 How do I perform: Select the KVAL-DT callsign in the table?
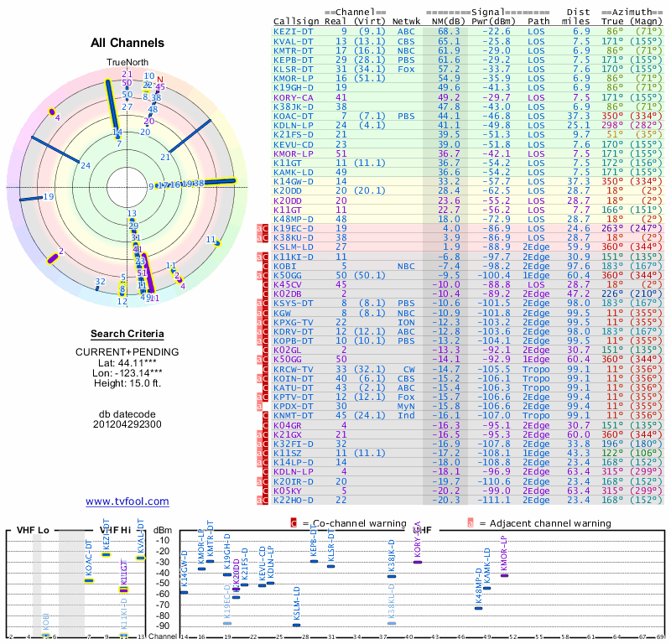pos(293,41)
